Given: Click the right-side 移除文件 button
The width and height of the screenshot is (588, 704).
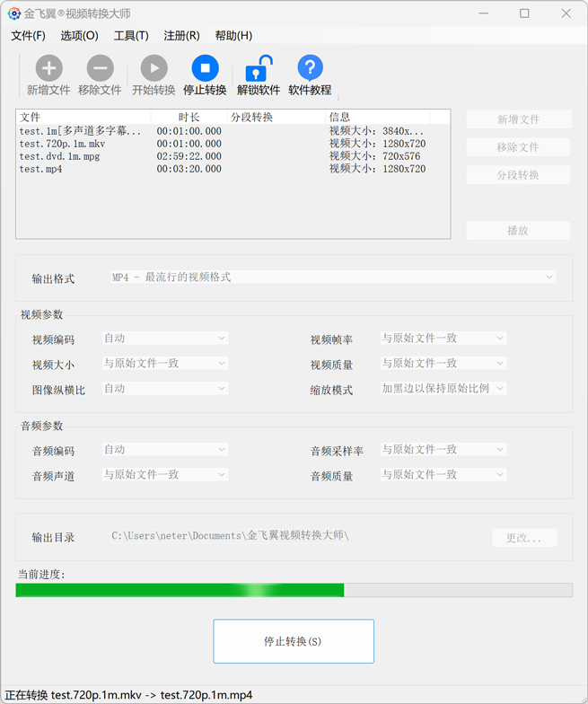Looking at the screenshot, I should [519, 147].
